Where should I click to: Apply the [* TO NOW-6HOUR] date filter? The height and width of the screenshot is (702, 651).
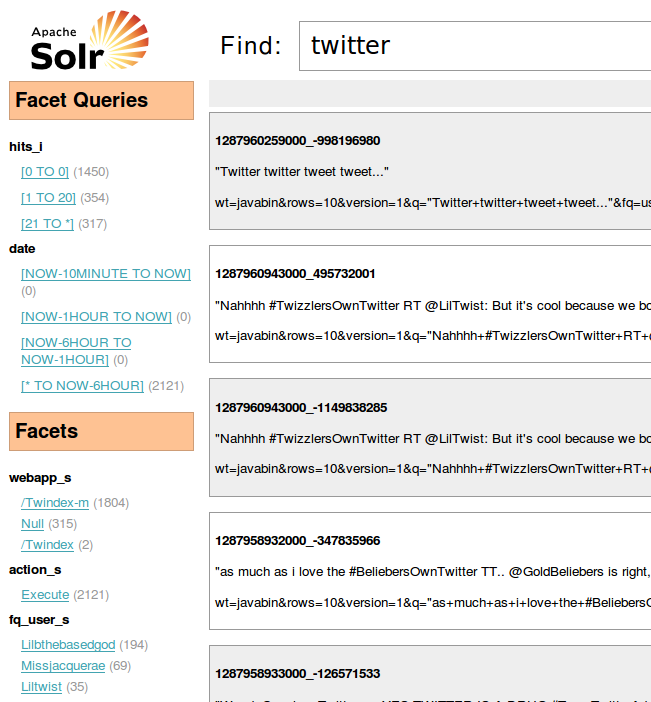coord(82,386)
